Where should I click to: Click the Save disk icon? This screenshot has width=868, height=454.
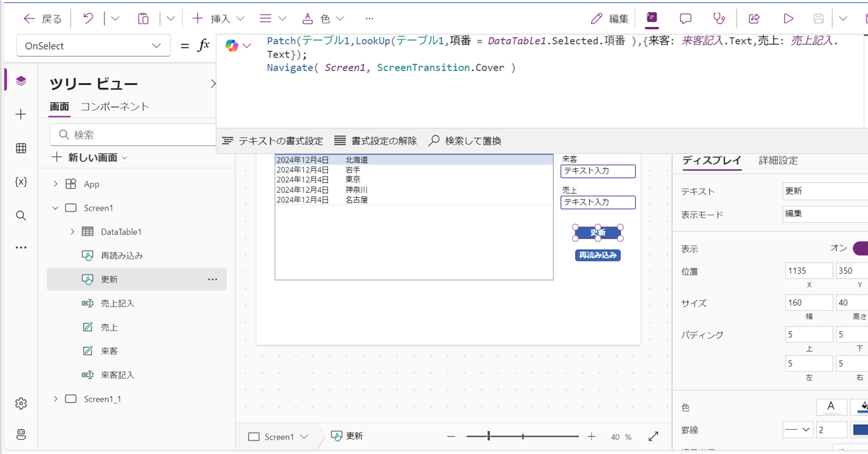pyautogui.click(x=818, y=18)
